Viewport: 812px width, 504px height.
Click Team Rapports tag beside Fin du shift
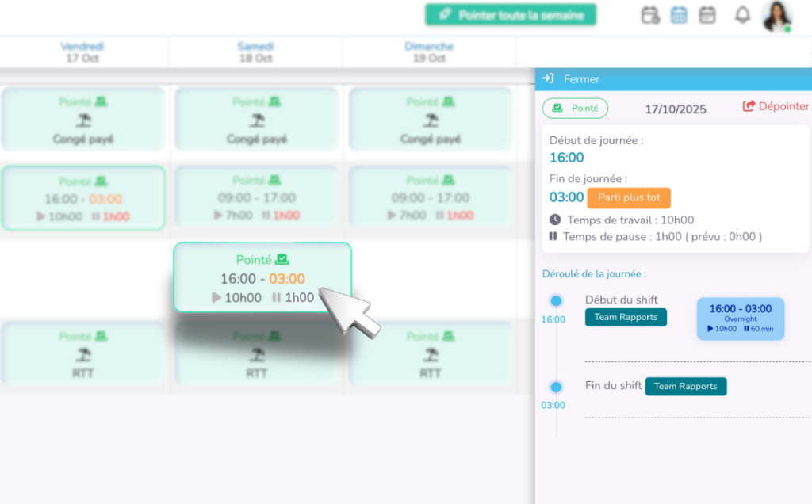tap(685, 387)
